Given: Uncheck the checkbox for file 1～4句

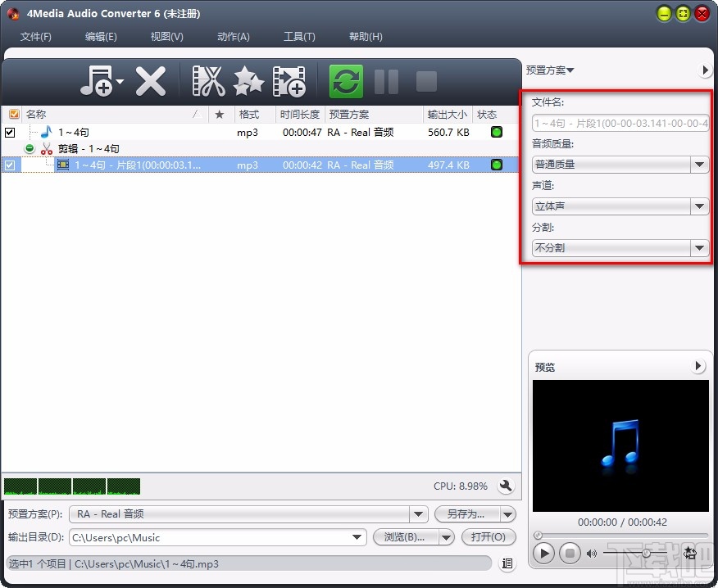Looking at the screenshot, I should click(10, 133).
